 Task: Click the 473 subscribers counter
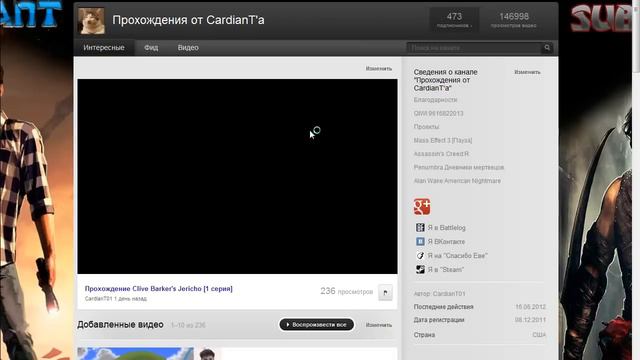[x=454, y=20]
